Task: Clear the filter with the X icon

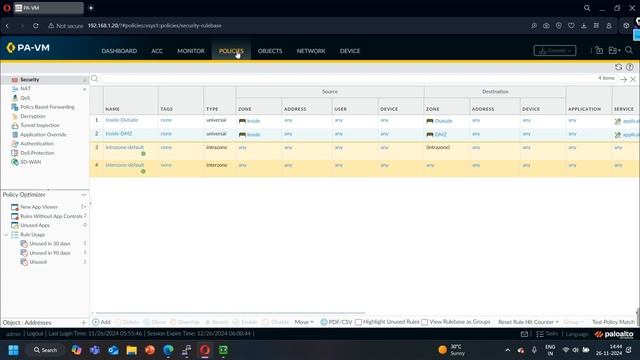Action: pos(633,80)
